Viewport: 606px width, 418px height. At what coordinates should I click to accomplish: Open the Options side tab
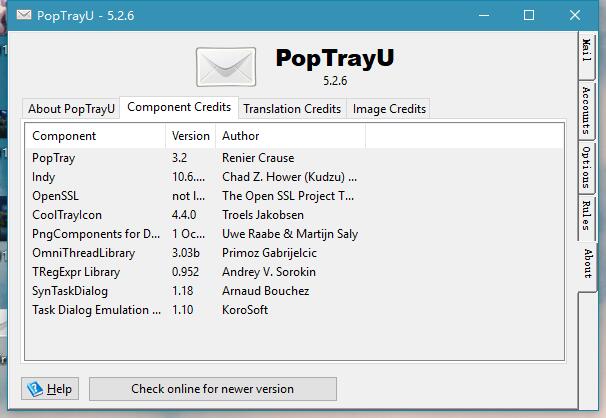pos(587,167)
